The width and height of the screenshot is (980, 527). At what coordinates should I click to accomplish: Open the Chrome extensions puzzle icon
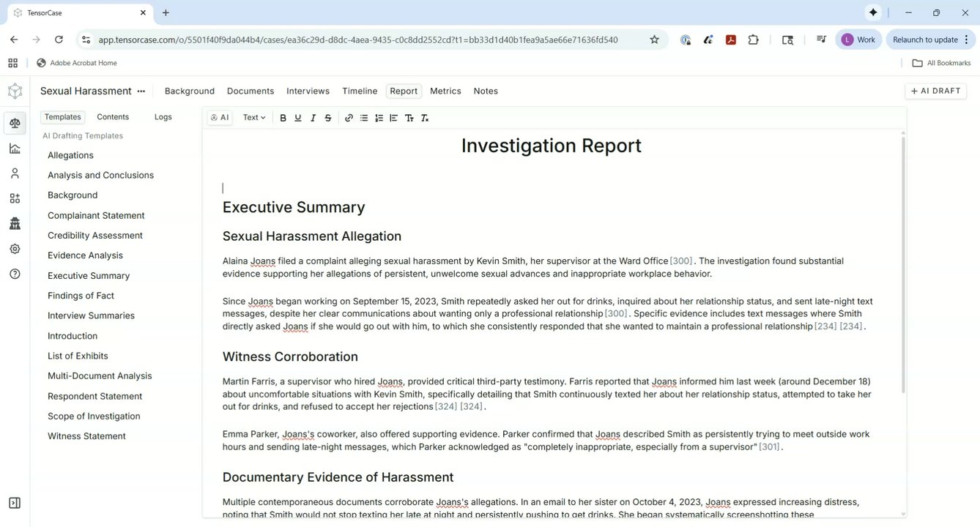pos(753,40)
